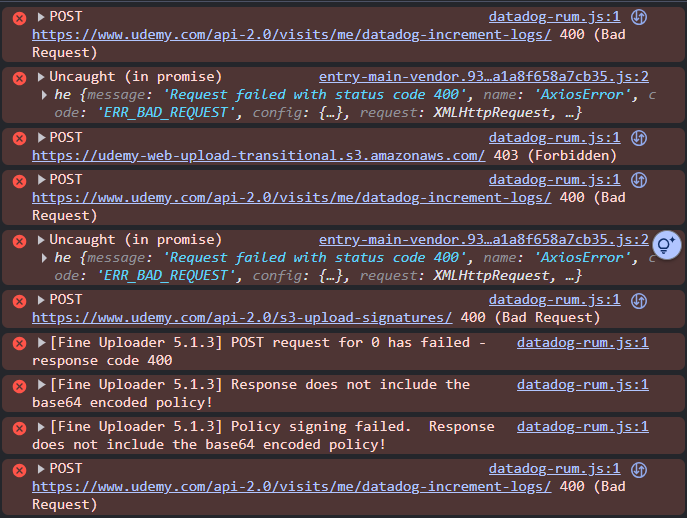Viewport: 687px width, 518px height.
Task: Open the s3-upload-signatures API URL link
Action: point(242,318)
